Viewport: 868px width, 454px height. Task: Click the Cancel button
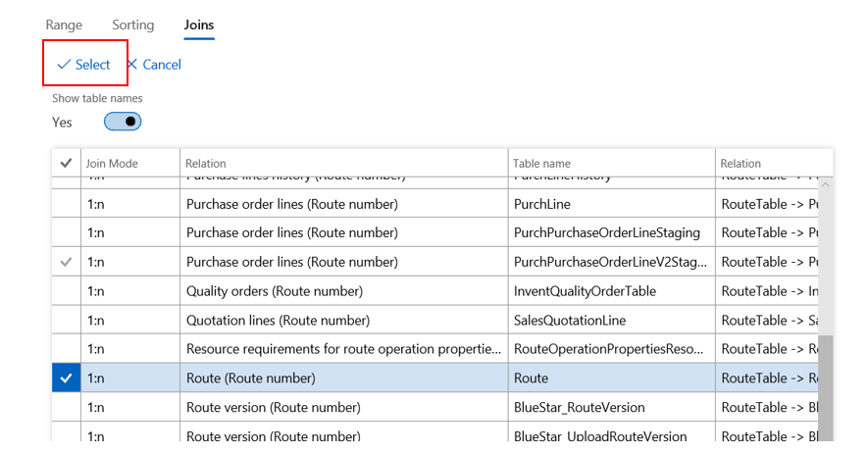(153, 65)
